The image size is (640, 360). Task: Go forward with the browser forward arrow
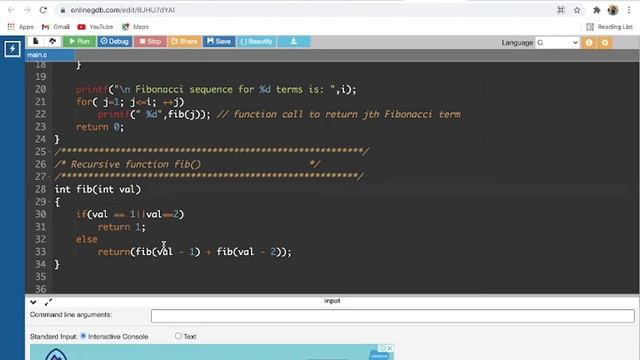coord(27,10)
